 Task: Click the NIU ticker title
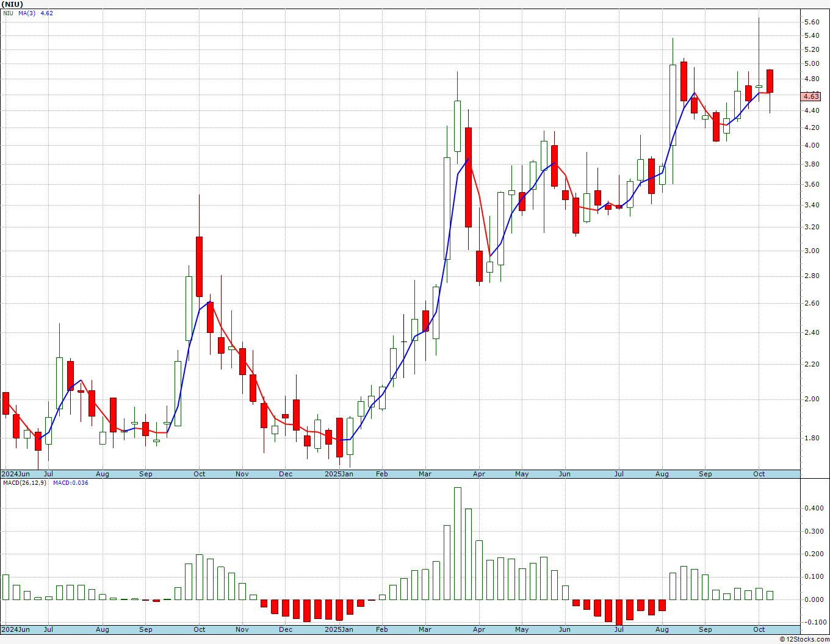[x=12, y=4]
